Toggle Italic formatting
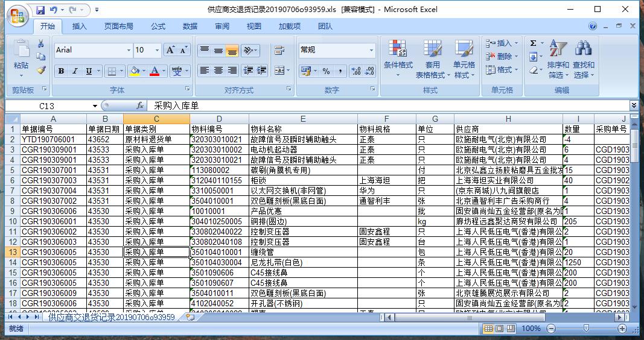644x340 pixels. [x=75, y=71]
